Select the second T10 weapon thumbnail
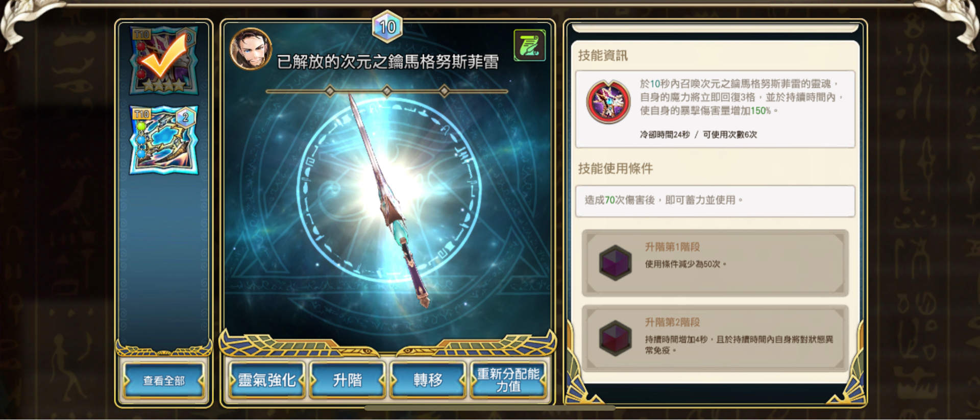 tap(164, 140)
